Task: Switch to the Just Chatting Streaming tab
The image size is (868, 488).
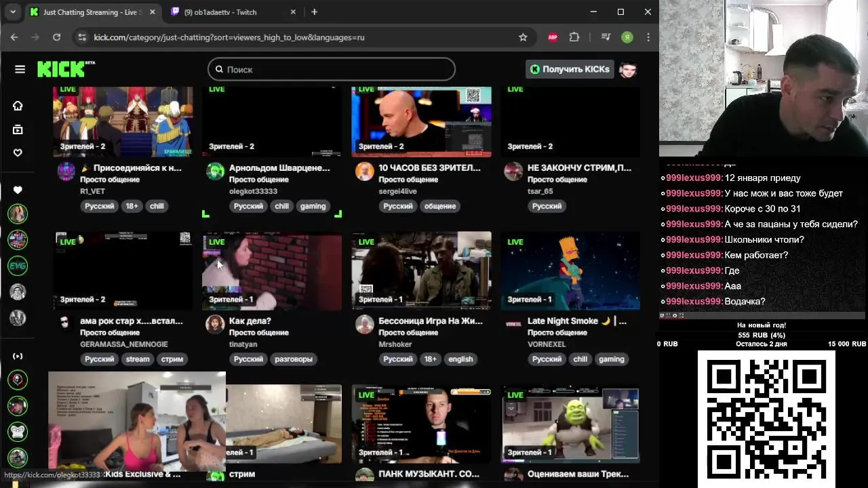Action: (93, 12)
